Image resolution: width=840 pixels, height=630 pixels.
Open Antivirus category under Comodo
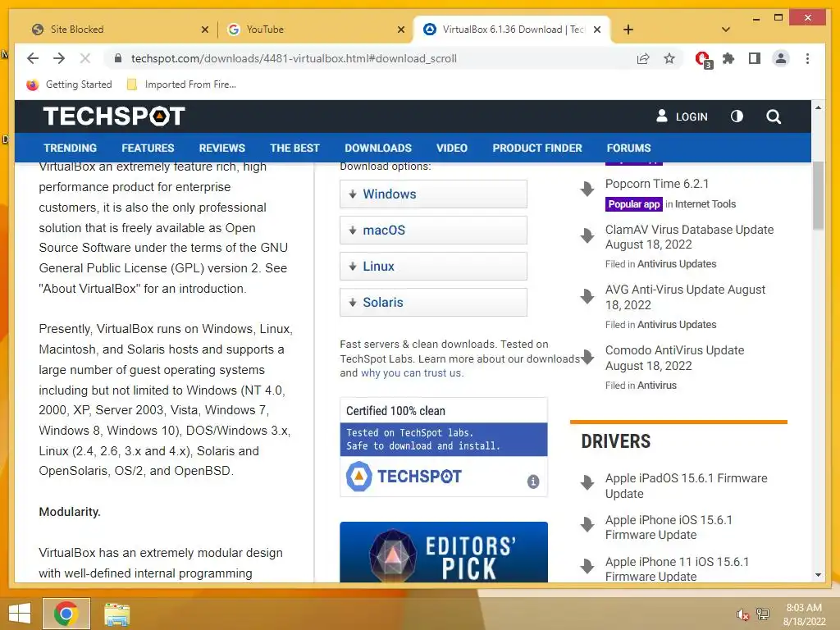[x=657, y=386]
